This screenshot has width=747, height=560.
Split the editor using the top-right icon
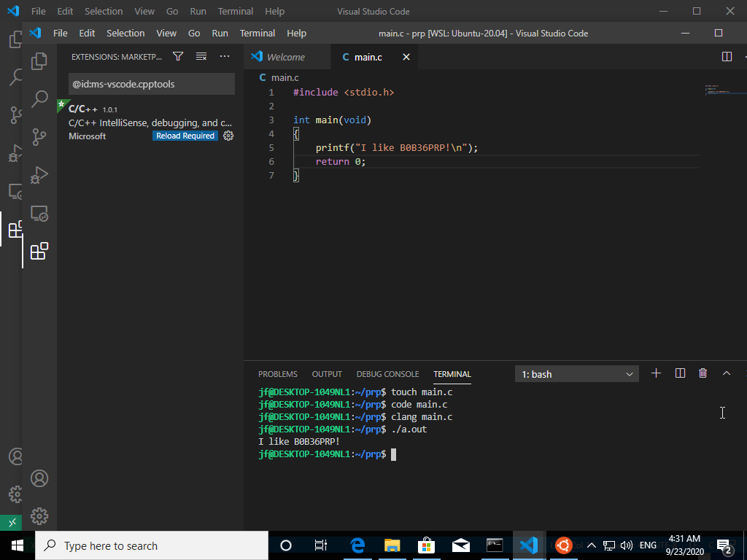727,57
